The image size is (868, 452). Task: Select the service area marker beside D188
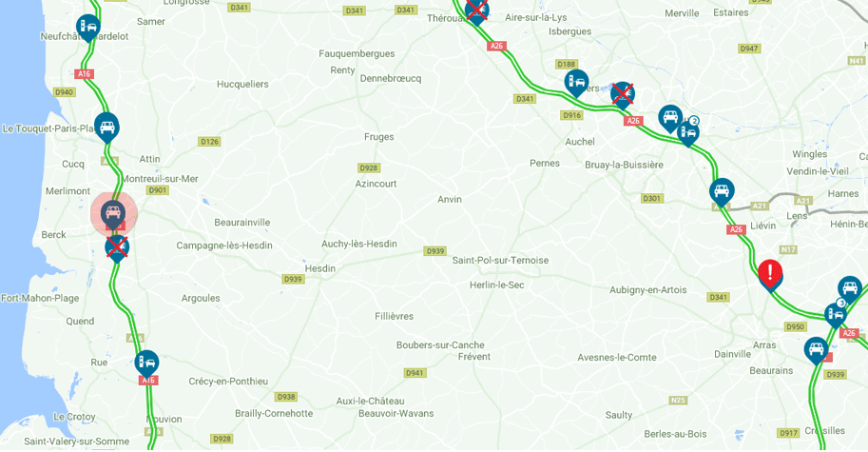tap(576, 83)
